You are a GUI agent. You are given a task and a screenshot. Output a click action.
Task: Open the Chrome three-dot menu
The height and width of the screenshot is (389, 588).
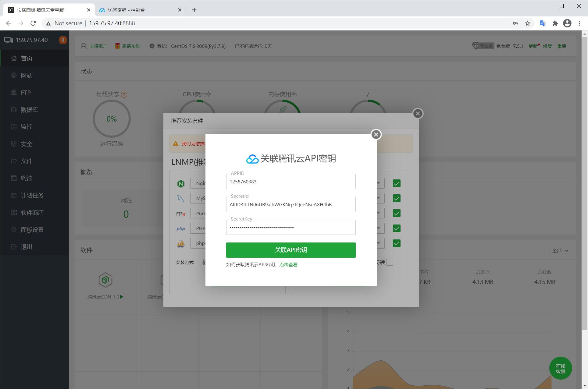tap(579, 23)
